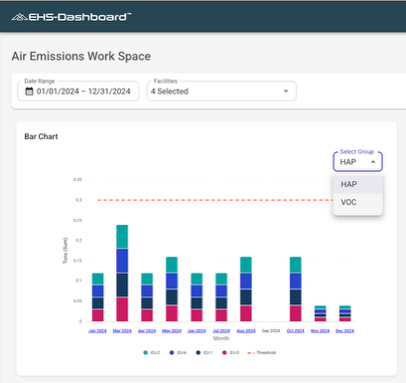Image resolution: width=406 pixels, height=383 pixels.
Task: Open the Dec 2024 month link
Action: tap(345, 331)
